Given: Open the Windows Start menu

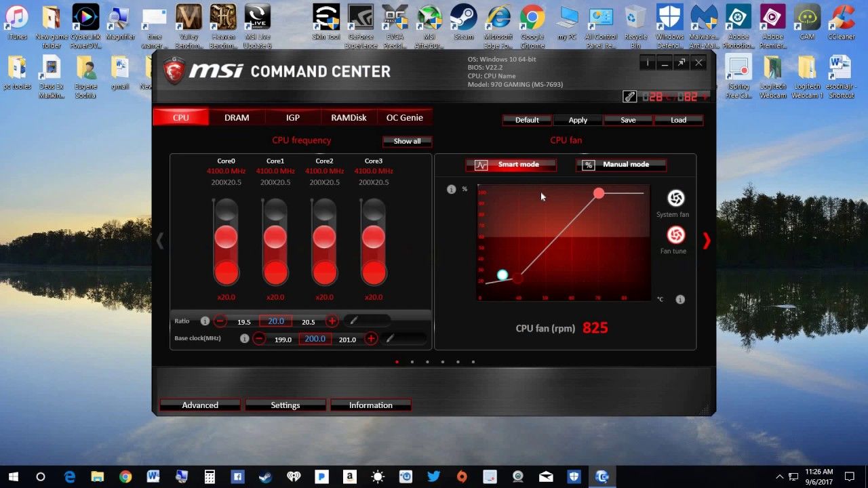Looking at the screenshot, I should tap(14, 476).
